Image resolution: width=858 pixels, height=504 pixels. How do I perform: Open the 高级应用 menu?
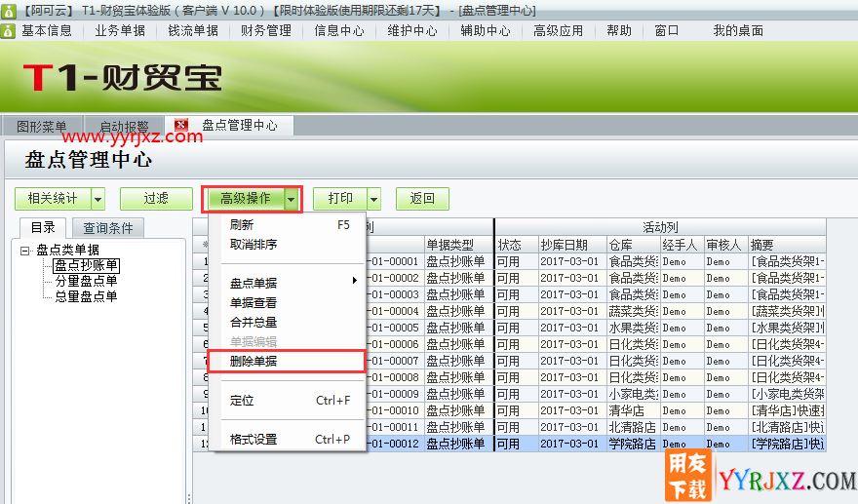[x=558, y=30]
